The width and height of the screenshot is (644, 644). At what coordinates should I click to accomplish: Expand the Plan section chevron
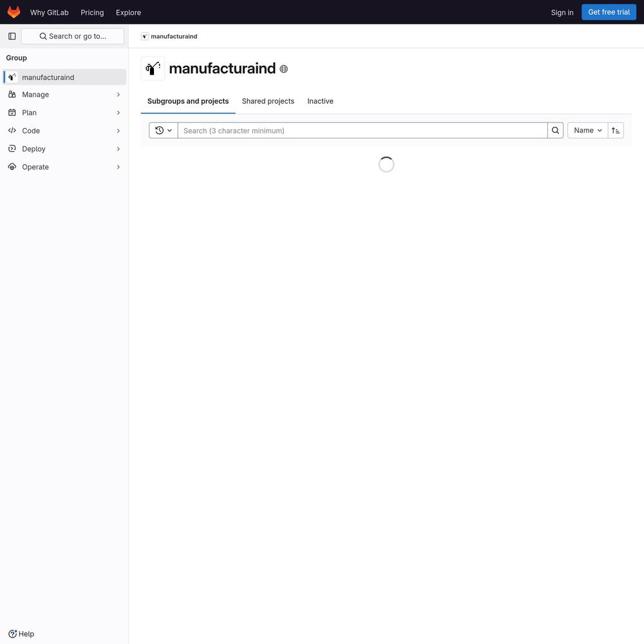(118, 113)
